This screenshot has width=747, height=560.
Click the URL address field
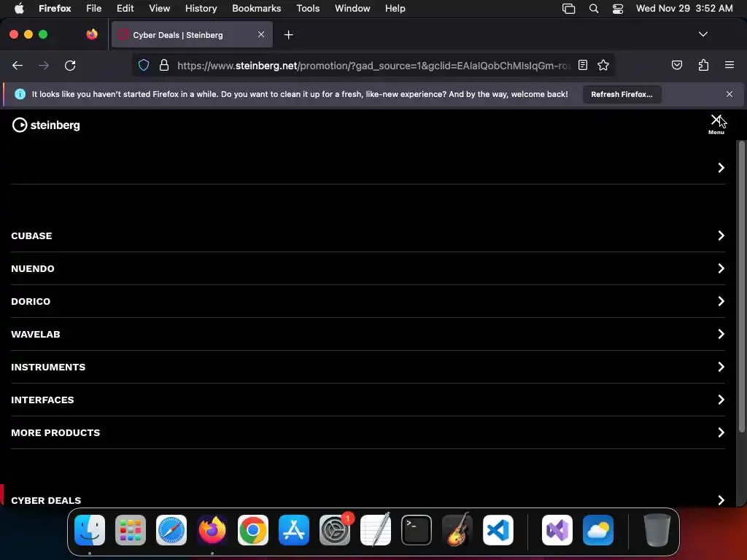pos(374,66)
